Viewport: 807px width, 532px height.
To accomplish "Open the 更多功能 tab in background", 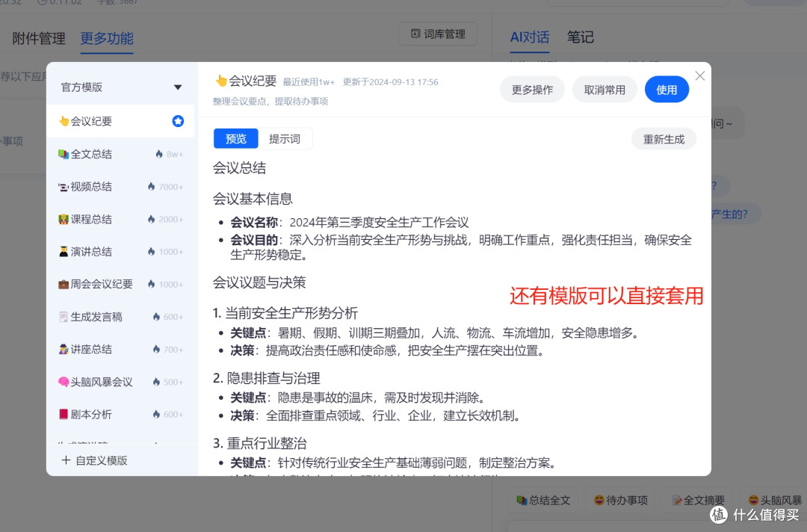I will click(x=107, y=39).
